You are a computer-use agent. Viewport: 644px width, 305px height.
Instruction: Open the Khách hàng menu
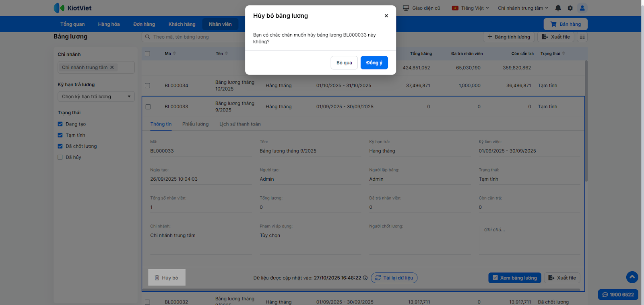(182, 24)
